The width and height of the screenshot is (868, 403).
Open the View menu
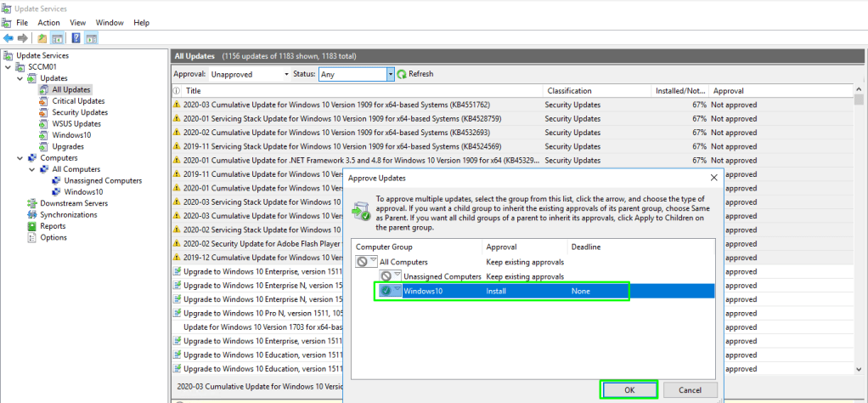[x=77, y=22]
